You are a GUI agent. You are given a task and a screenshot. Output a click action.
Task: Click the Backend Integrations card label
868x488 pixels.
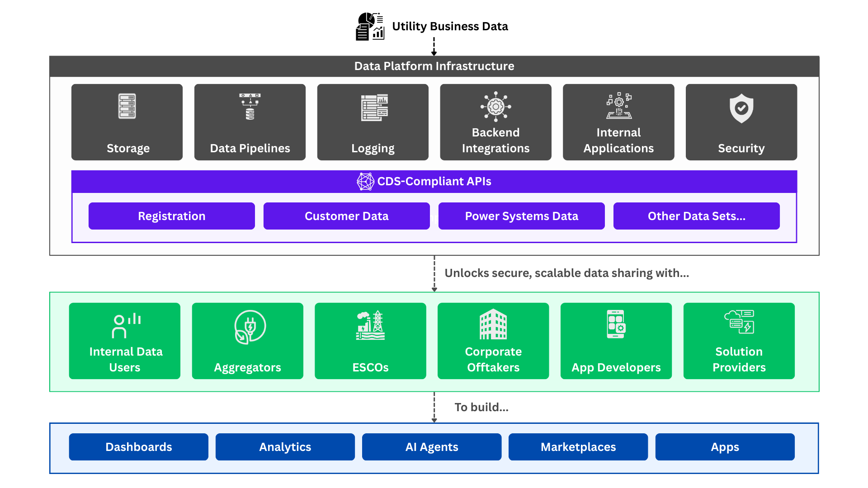tap(495, 141)
